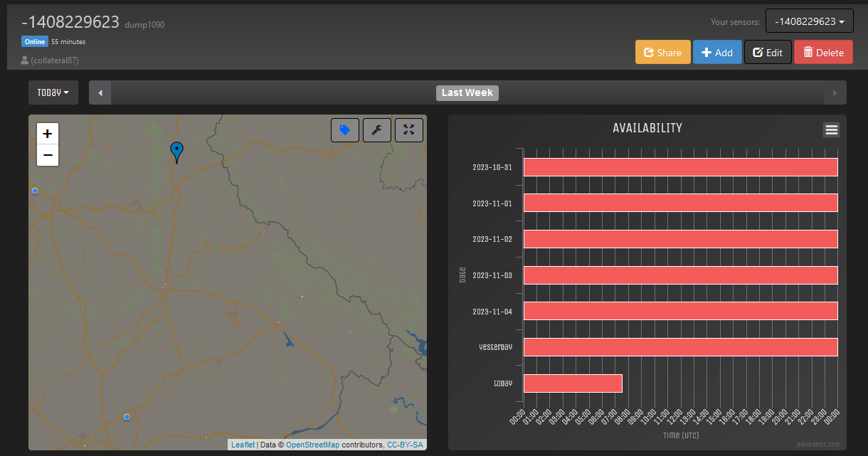
Task: Zoom out on the map
Action: pos(48,155)
